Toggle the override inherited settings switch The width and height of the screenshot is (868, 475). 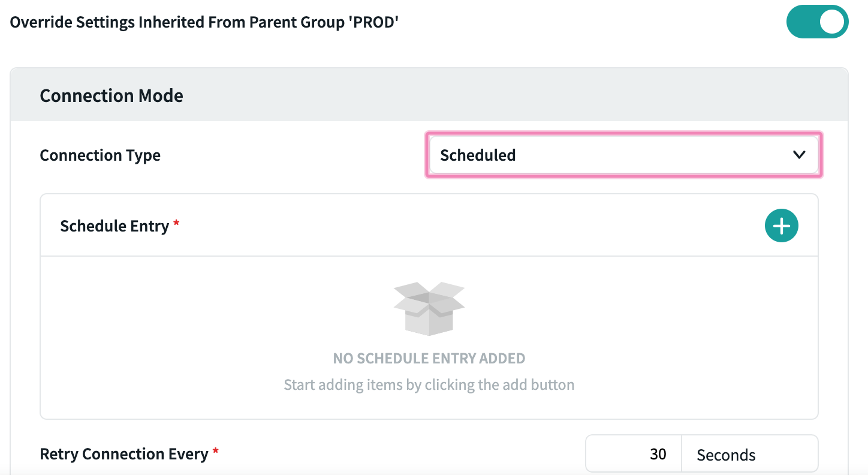pos(817,23)
